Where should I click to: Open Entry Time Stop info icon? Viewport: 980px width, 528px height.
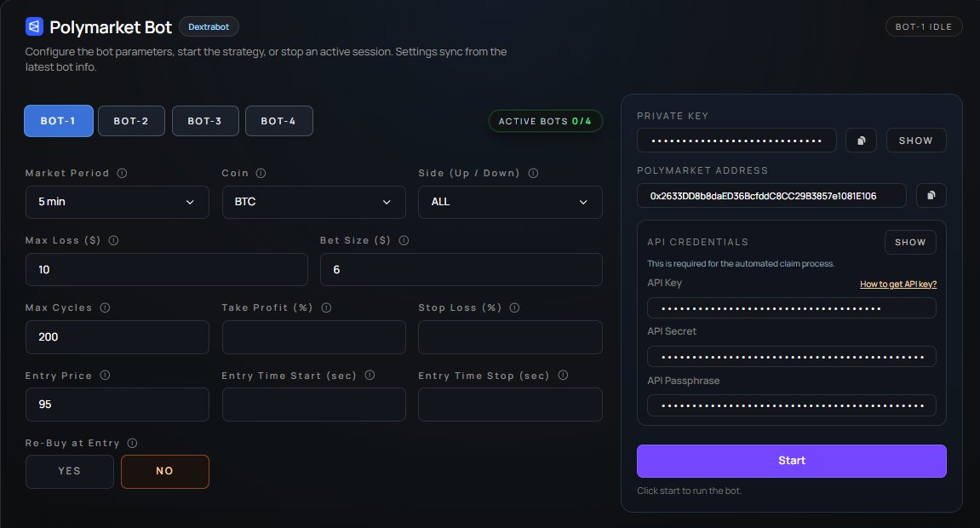coord(563,375)
